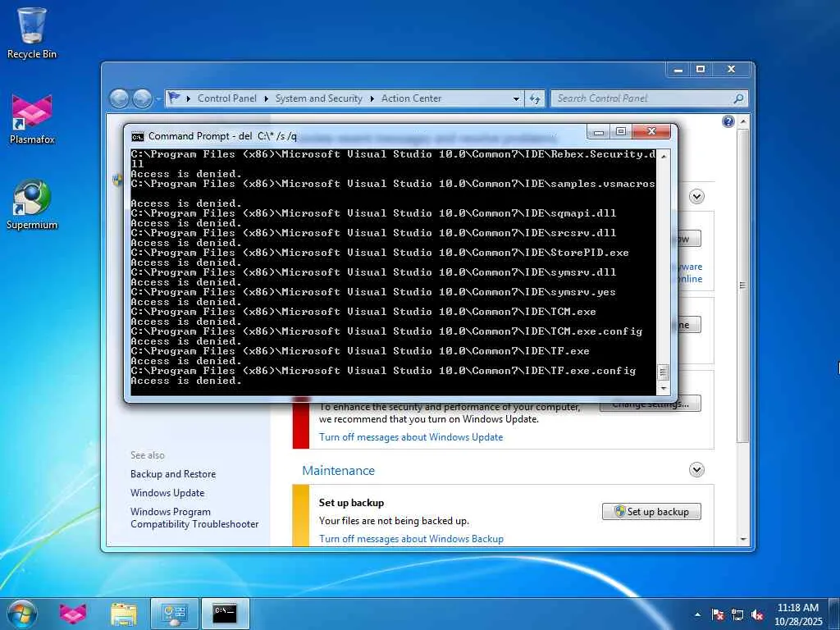Open Backup and Restore link
Viewport: 840px width, 630px height.
coord(173,474)
